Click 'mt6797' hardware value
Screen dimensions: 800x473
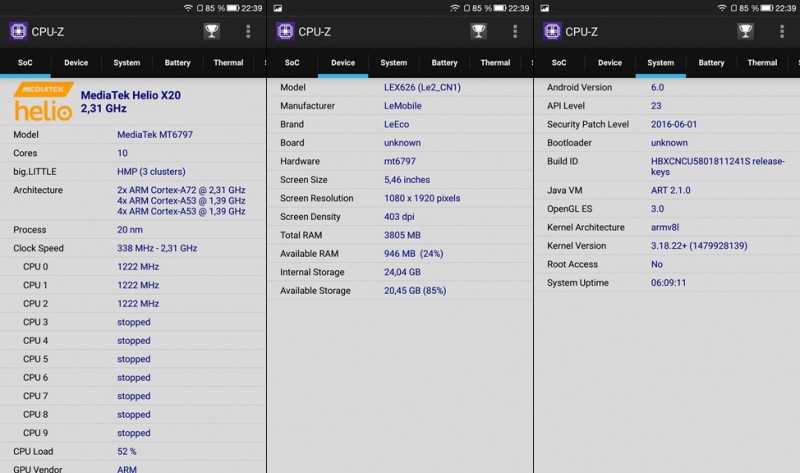399,161
